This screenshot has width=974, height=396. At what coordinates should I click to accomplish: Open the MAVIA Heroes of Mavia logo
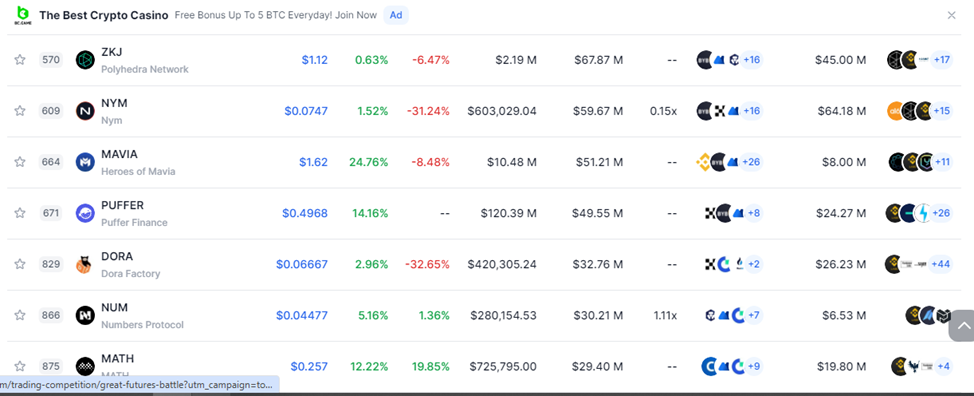pyautogui.click(x=85, y=162)
